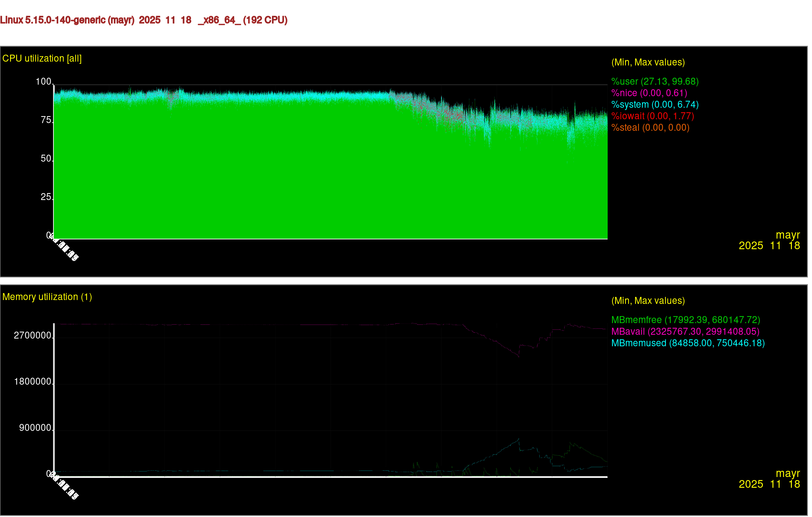Click the Memory utilization (1) chart title
The height and width of the screenshot is (517, 812).
[x=47, y=297]
